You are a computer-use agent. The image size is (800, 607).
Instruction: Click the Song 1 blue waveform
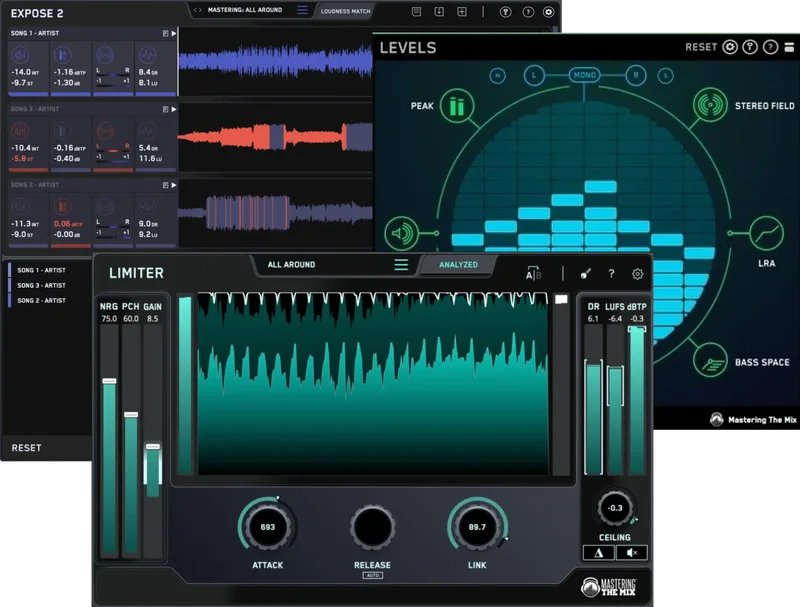click(276, 60)
